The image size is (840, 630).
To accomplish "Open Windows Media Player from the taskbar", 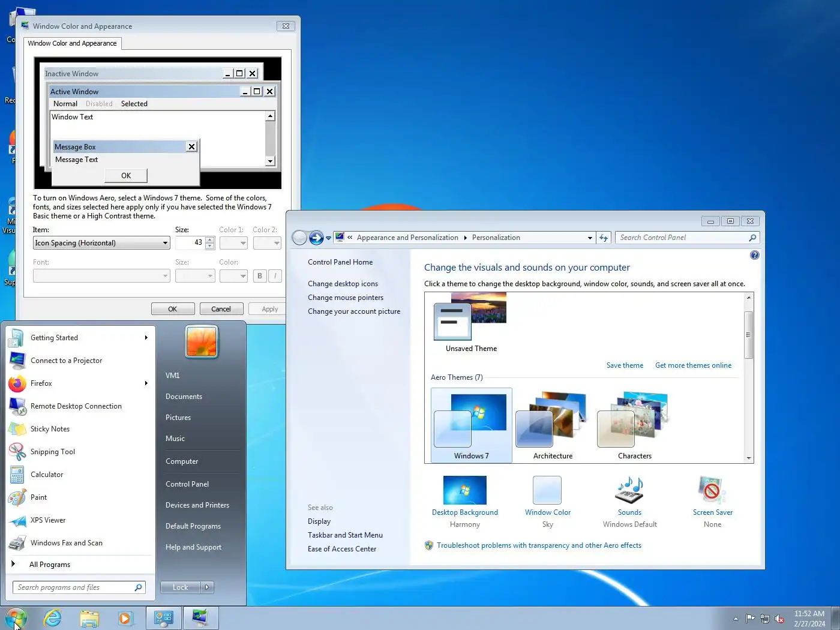I will click(x=125, y=618).
